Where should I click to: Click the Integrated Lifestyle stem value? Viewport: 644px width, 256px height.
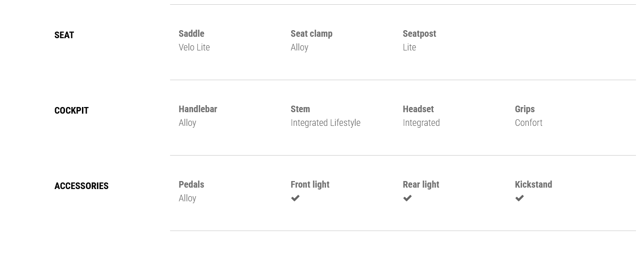pos(326,123)
